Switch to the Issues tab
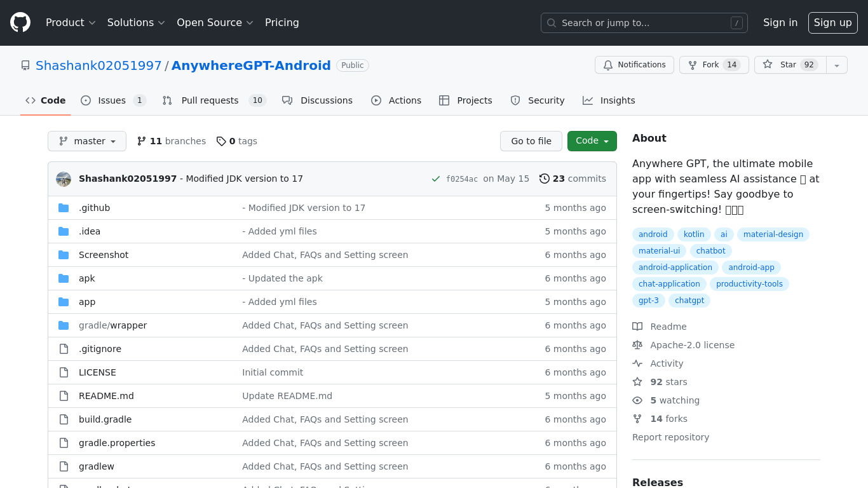 (x=113, y=100)
